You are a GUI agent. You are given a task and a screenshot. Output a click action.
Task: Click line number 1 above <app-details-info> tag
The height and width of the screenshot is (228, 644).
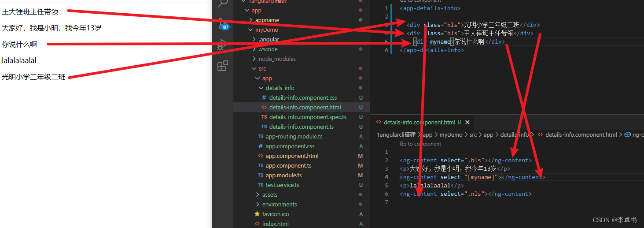tap(386, 8)
